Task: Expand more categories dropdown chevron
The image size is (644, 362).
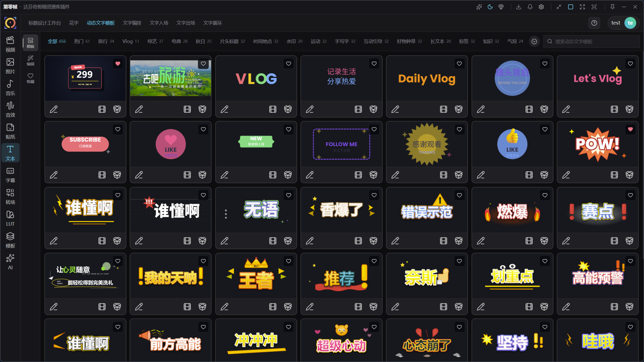Action: click(x=534, y=42)
